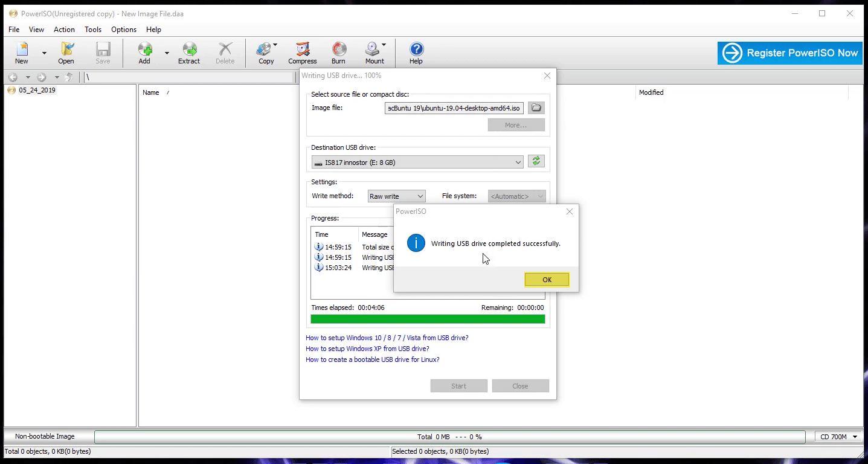The height and width of the screenshot is (464, 868).
Task: Open the Windows 10/8/7/Vista USB setup link
Action: coord(387,338)
